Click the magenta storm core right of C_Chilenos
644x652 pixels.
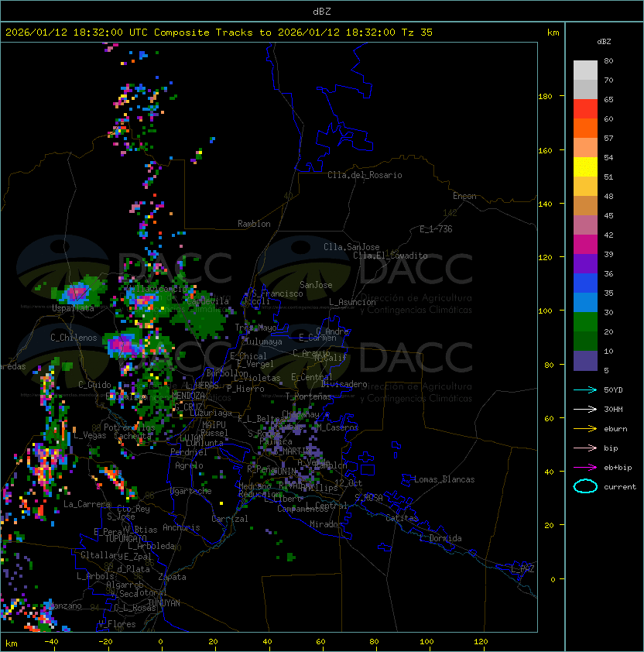121,345
